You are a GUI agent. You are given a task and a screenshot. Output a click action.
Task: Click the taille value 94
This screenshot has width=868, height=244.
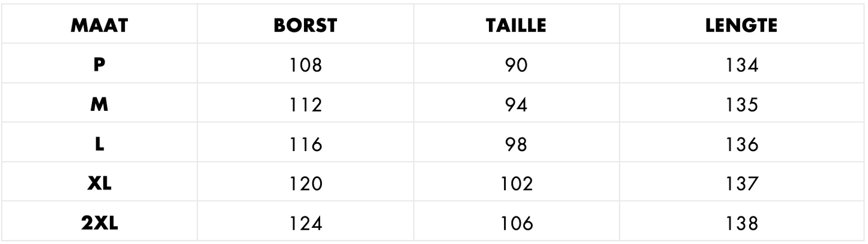point(516,105)
